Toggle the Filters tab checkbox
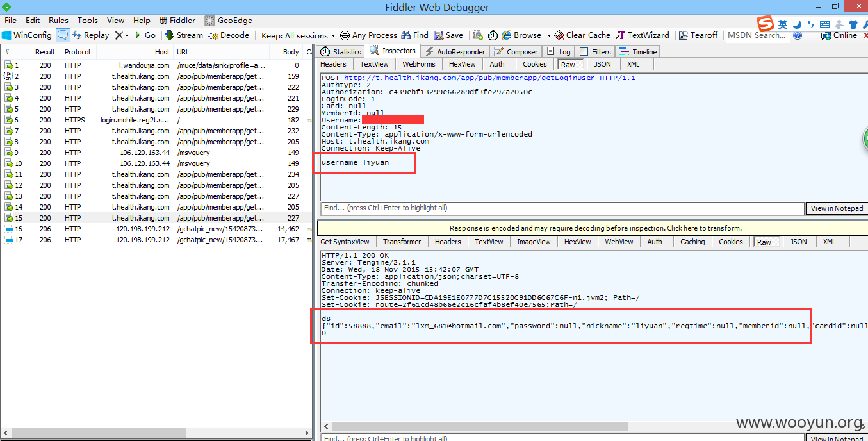Image resolution: width=868 pixels, height=441 pixels. tap(584, 52)
